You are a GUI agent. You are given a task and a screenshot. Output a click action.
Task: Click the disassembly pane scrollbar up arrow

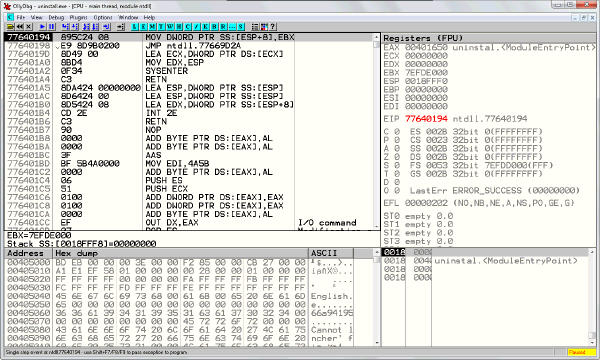tap(377, 37)
